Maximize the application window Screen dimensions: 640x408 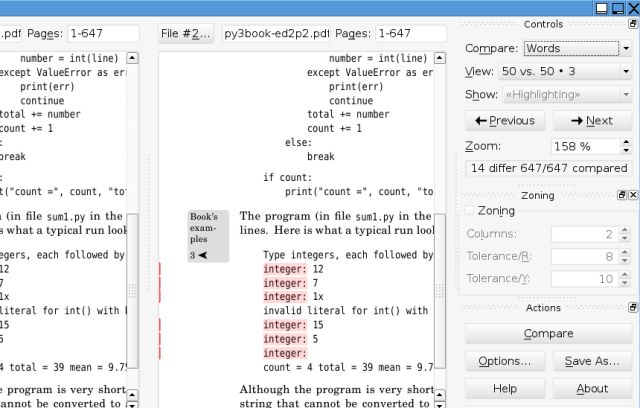[618, 8]
